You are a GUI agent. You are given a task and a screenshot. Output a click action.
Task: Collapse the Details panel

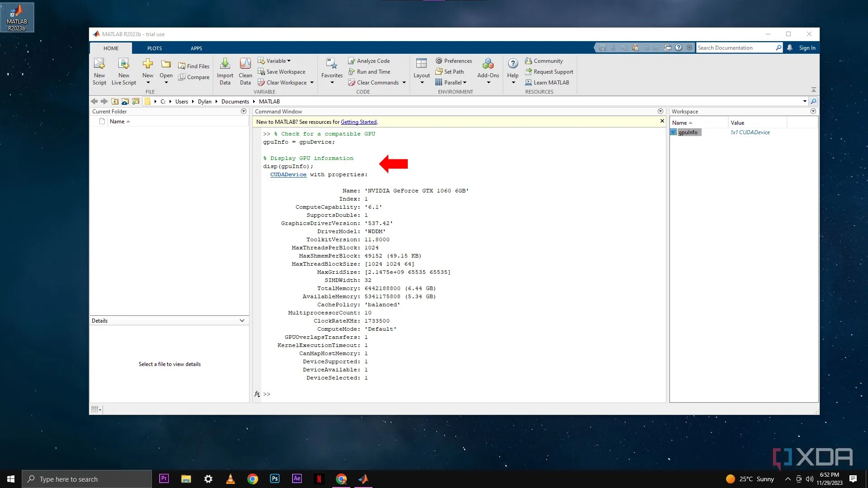coord(242,320)
